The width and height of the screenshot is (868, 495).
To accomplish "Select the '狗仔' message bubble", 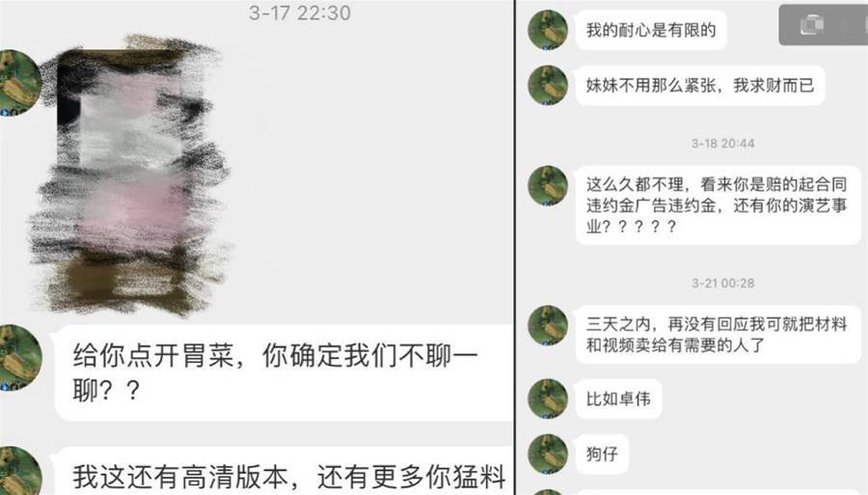I will pos(602,454).
